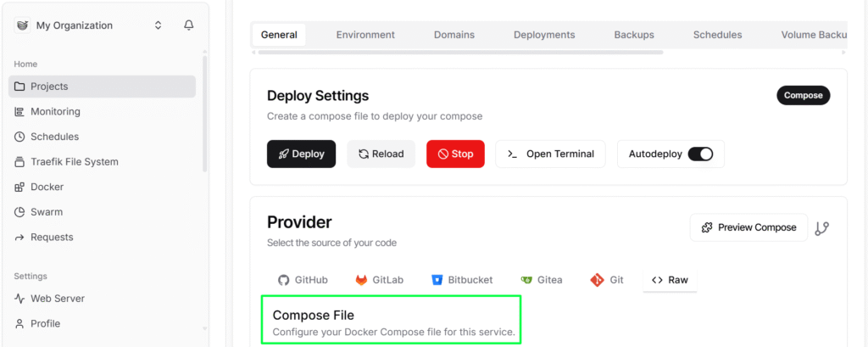The height and width of the screenshot is (347, 868).
Task: Open the Terminal for this service
Action: tap(550, 154)
